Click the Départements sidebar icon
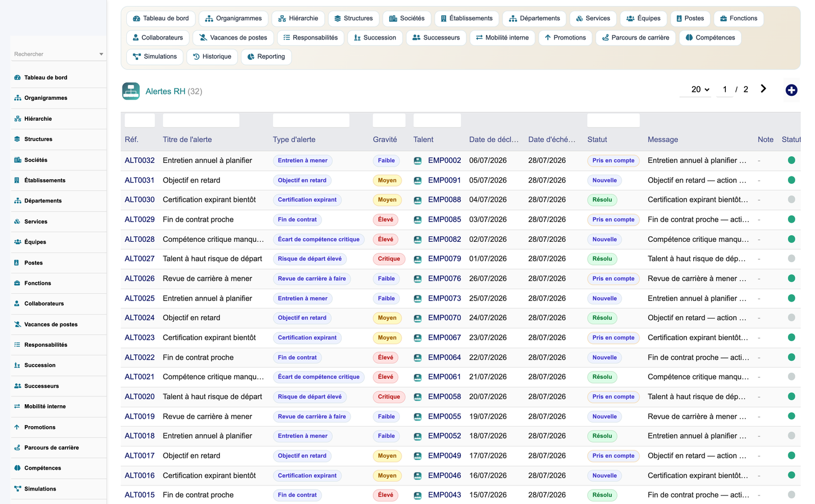Viewport: 815px width, 504px height. point(17,201)
